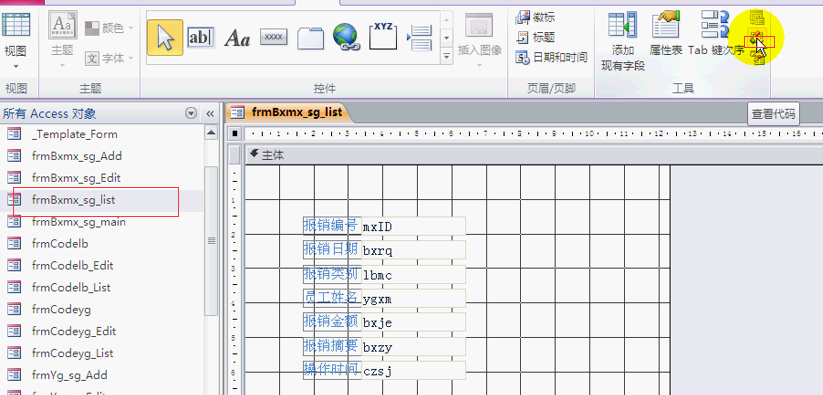
Task: Choose the option group XYZ control
Action: [x=383, y=37]
